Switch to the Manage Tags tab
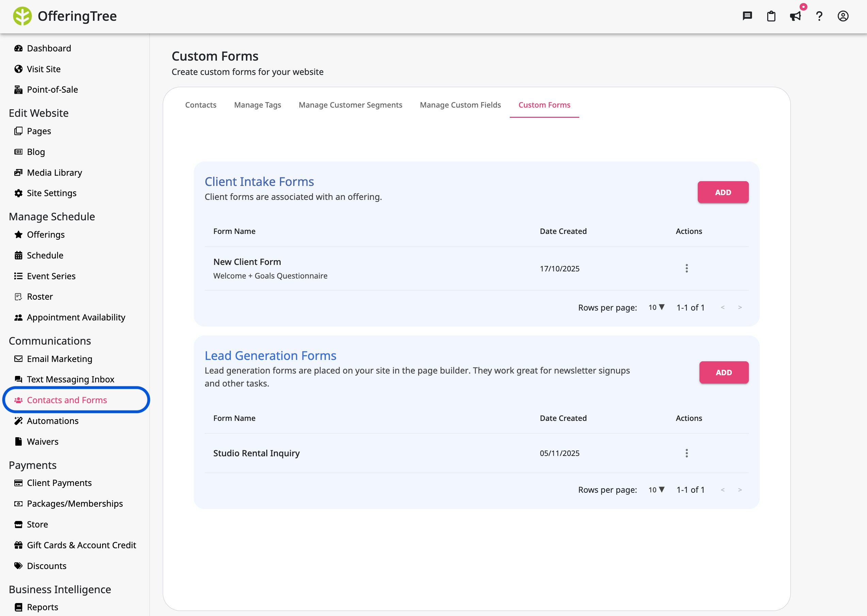Viewport: 867px width, 616px height. point(257,105)
